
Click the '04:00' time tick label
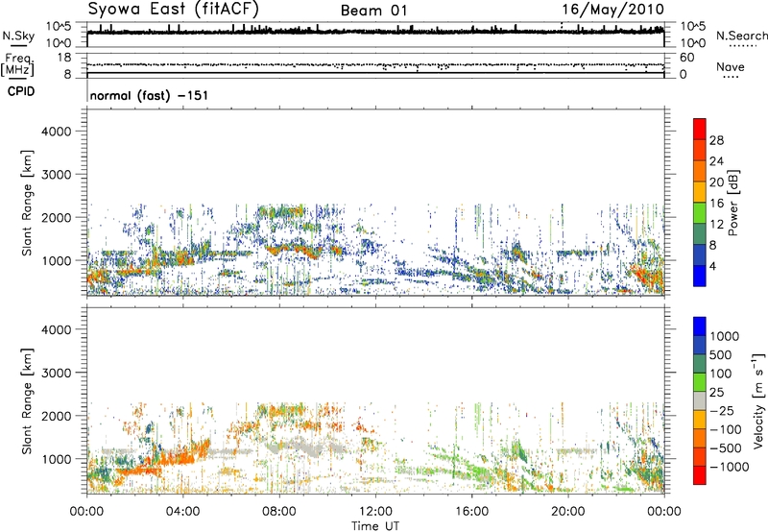click(x=182, y=512)
